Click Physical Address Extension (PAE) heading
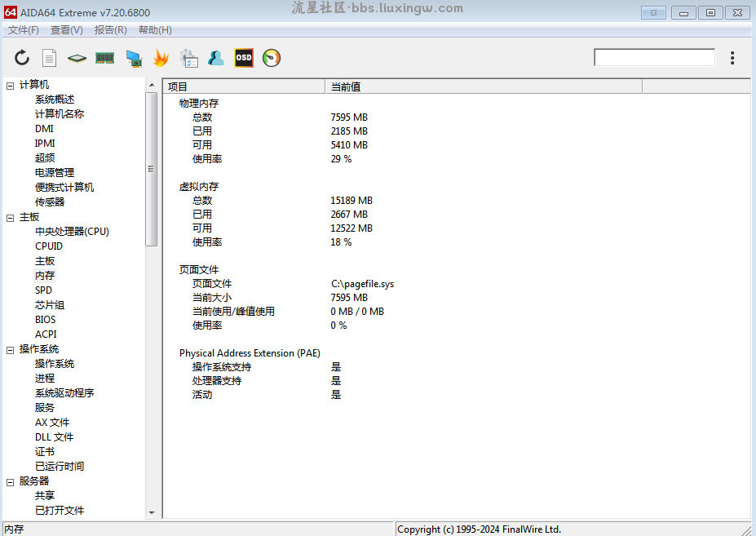Screen dimensions: 756x536 tap(250, 353)
